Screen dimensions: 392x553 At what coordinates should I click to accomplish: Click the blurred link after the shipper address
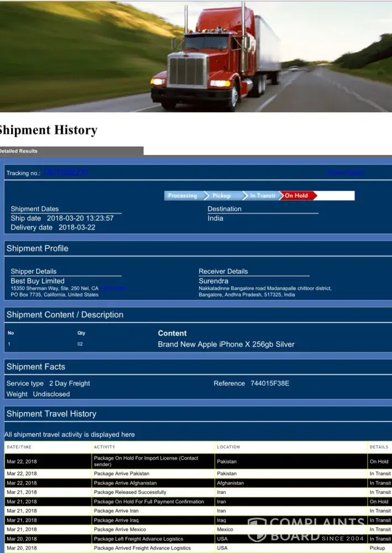pos(113,288)
